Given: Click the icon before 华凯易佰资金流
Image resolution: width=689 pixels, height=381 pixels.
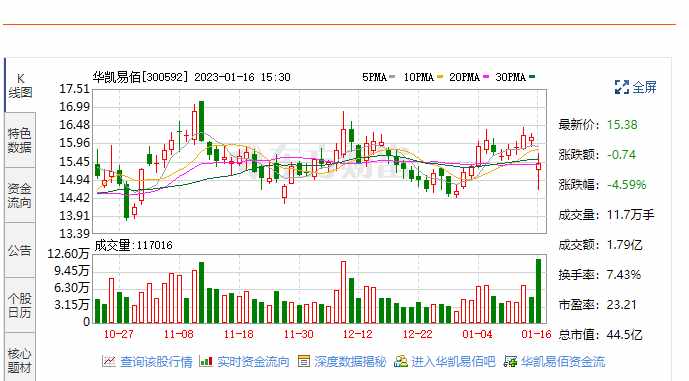Looking at the screenshot, I should pos(511,361).
